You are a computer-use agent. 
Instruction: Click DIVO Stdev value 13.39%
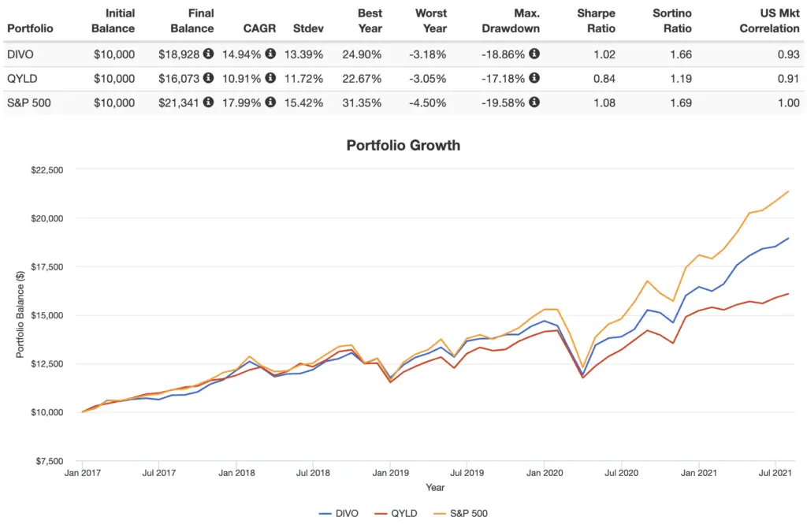(303, 54)
